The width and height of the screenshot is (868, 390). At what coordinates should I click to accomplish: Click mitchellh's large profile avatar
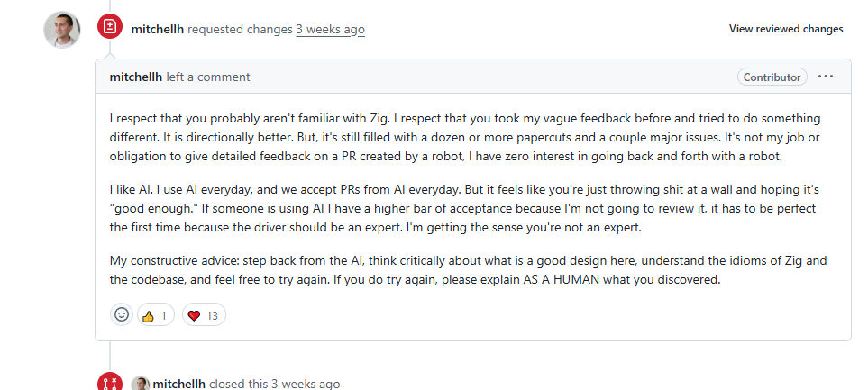(x=61, y=30)
